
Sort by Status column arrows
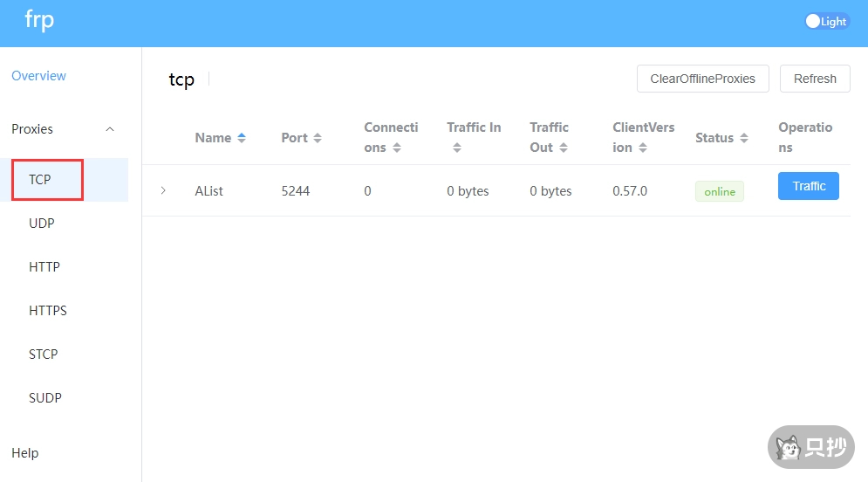pyautogui.click(x=744, y=138)
